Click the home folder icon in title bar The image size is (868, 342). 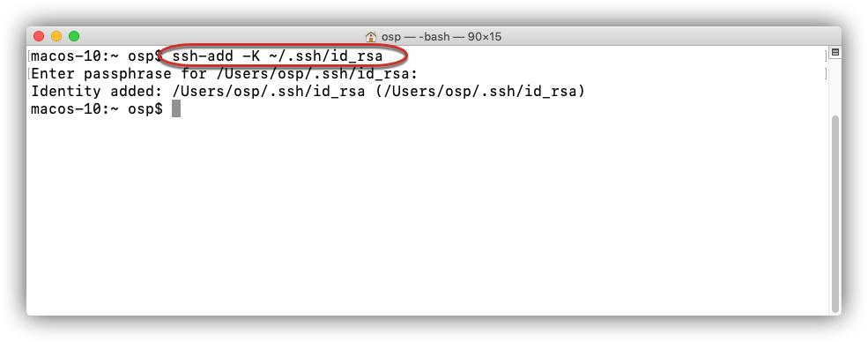pos(371,36)
